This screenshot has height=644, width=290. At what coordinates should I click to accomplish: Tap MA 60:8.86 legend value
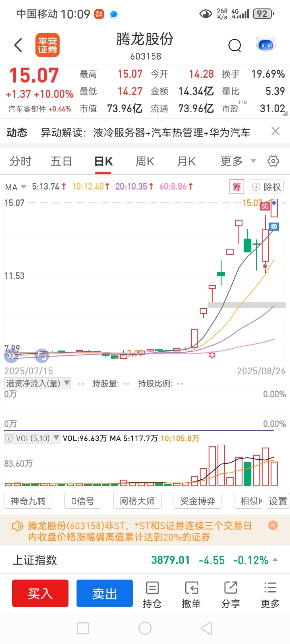click(x=176, y=187)
